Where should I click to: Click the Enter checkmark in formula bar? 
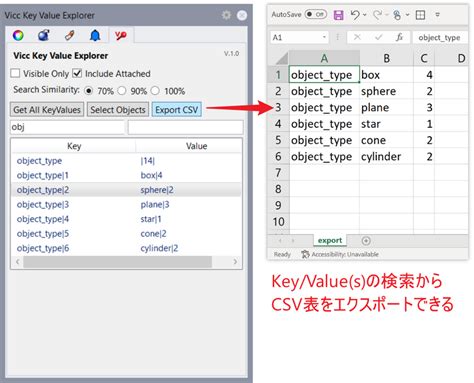coord(379,37)
